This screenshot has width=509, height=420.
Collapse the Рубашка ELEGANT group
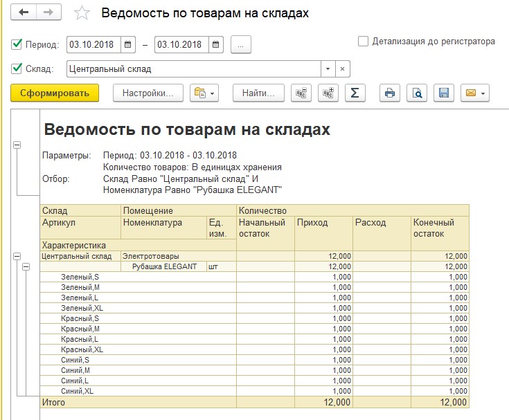point(26,266)
